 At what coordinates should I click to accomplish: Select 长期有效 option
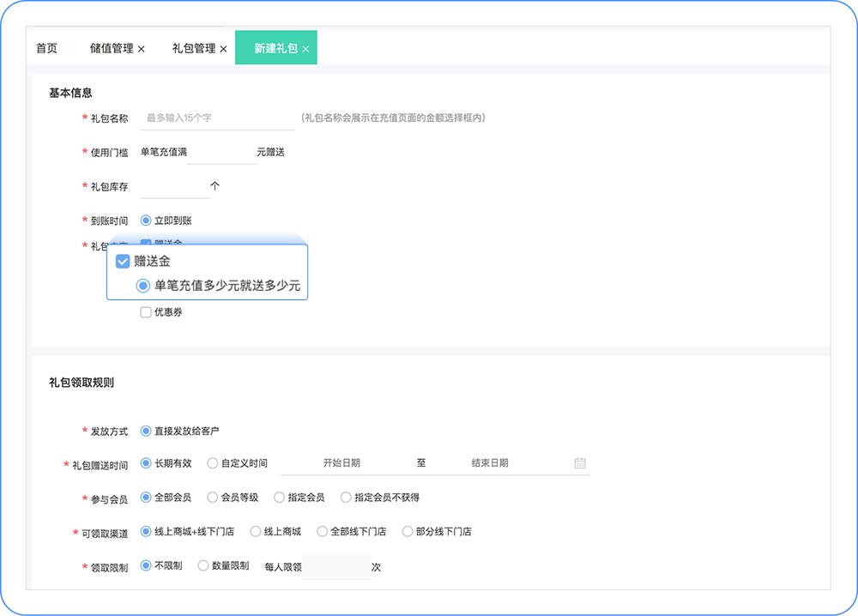click(x=148, y=462)
